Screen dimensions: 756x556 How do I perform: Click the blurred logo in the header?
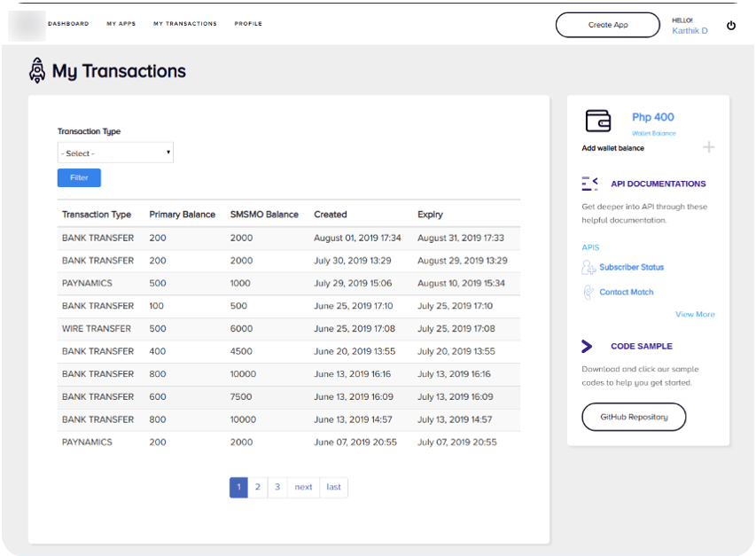pyautogui.click(x=27, y=26)
